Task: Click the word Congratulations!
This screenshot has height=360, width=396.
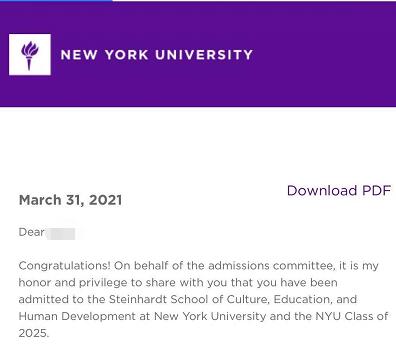Action: coord(64,266)
